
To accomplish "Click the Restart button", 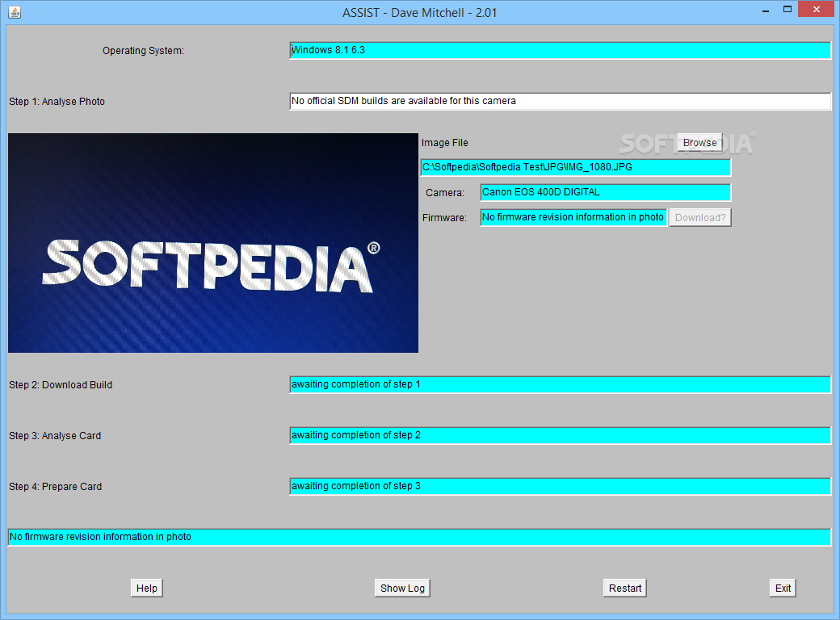I will tap(624, 588).
